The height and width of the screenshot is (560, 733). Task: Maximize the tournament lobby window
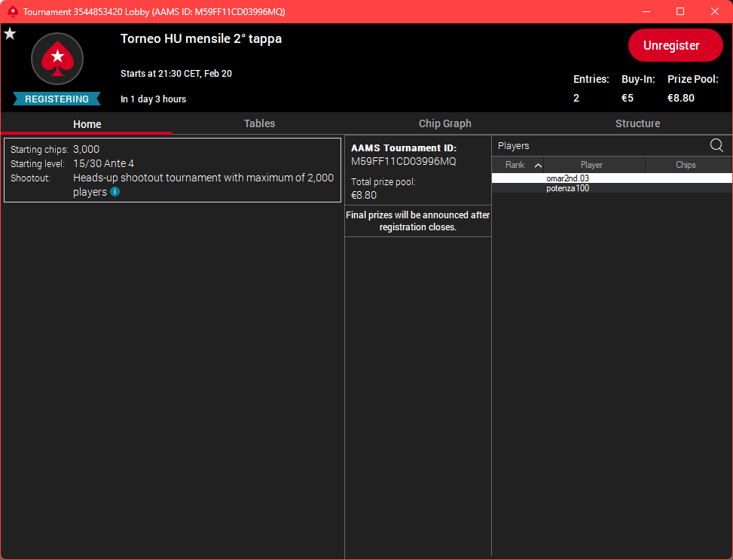point(680,12)
